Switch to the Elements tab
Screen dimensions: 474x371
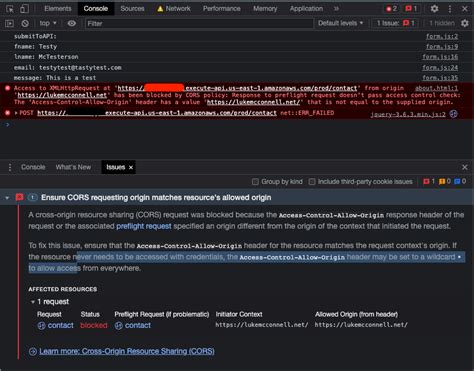pos(58,9)
